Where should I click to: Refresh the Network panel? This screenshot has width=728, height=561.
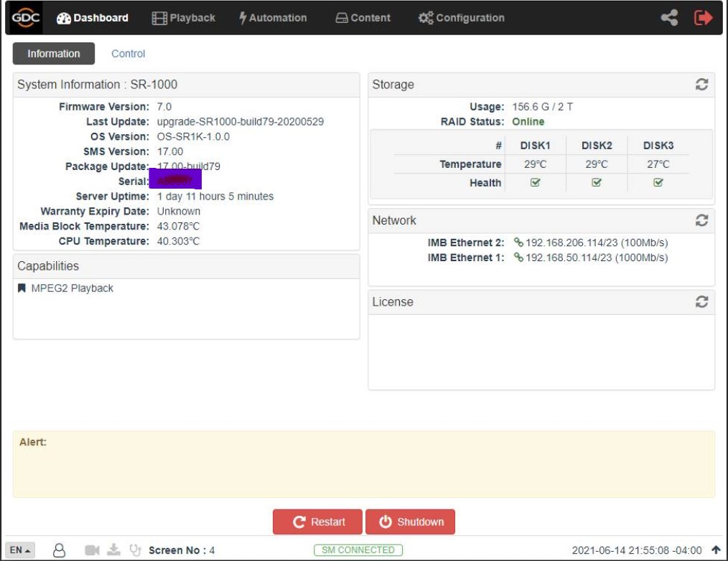point(701,220)
